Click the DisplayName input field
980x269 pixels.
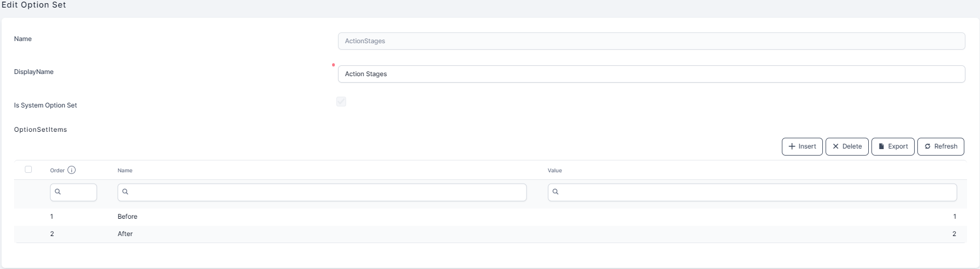[651, 74]
